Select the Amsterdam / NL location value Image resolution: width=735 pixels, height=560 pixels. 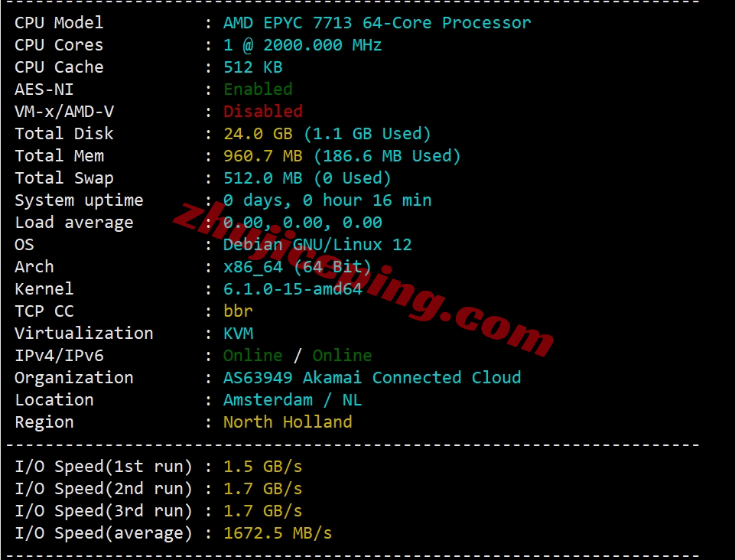pos(292,400)
